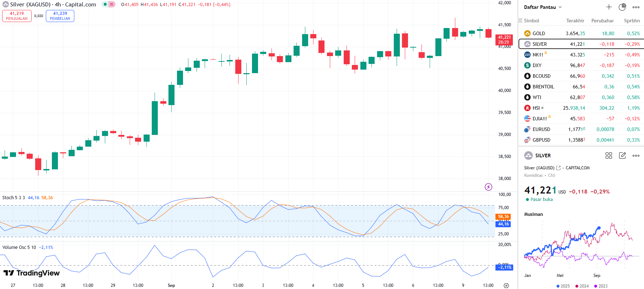Open the external link icon after Silver (XAGUSD)
Viewport: 644px width, 289px height.
(x=558, y=168)
